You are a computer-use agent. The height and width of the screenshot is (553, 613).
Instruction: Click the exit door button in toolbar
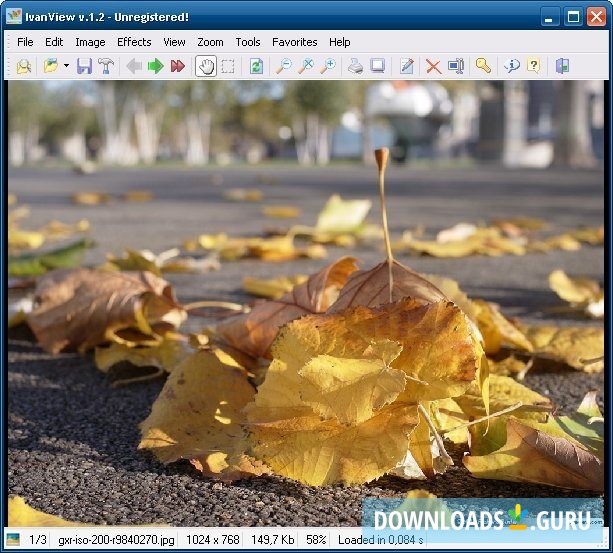point(562,66)
